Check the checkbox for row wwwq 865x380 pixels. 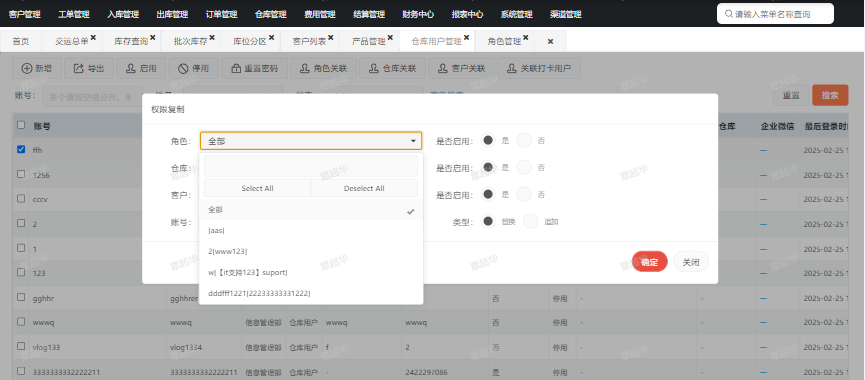pos(21,322)
